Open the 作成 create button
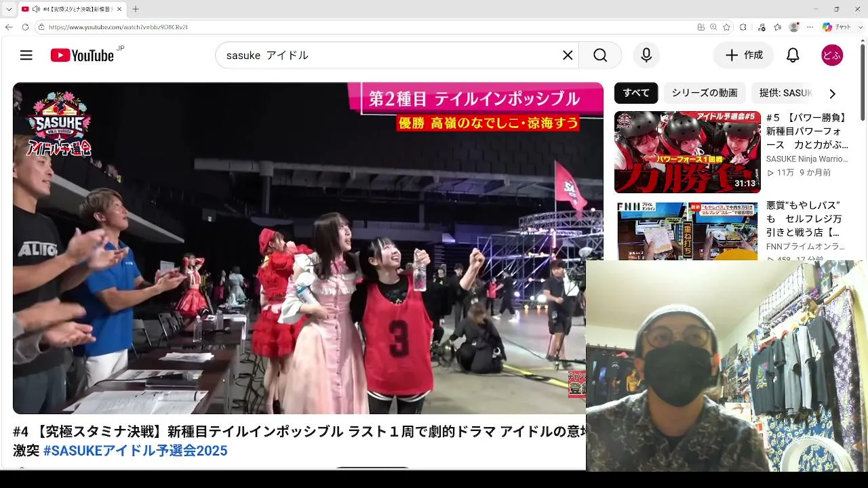 point(744,56)
